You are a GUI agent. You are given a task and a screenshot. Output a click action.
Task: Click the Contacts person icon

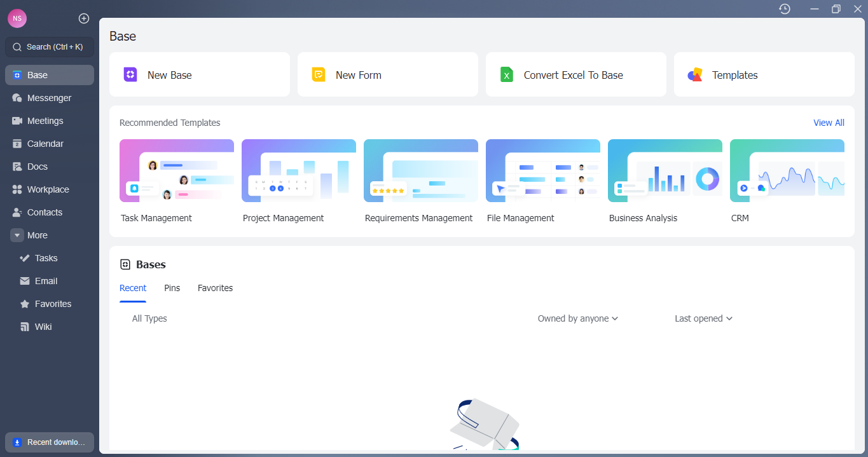(17, 212)
